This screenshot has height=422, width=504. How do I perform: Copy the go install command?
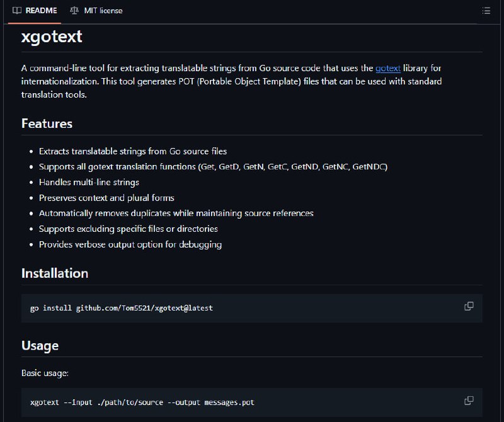(x=469, y=306)
